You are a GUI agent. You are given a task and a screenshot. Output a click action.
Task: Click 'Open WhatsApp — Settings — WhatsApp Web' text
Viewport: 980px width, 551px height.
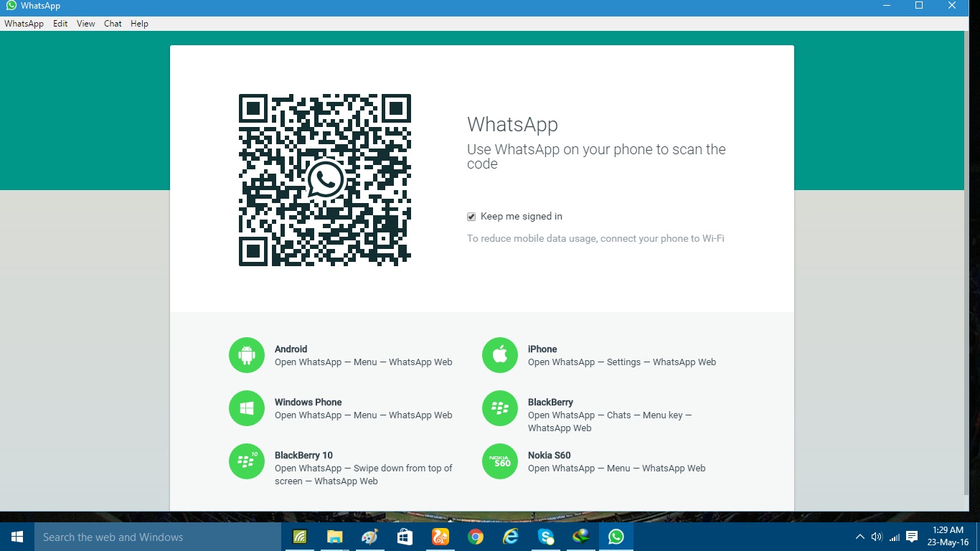[x=622, y=362]
